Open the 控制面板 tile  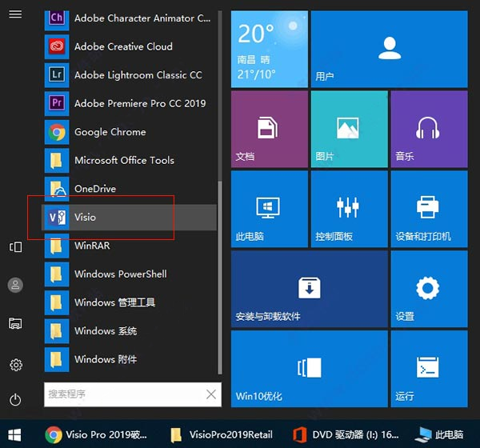tap(350, 209)
